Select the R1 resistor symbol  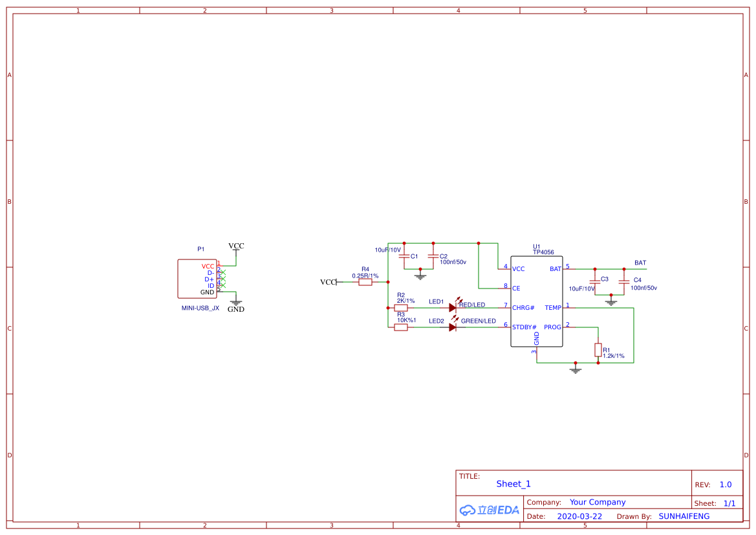[x=598, y=350]
